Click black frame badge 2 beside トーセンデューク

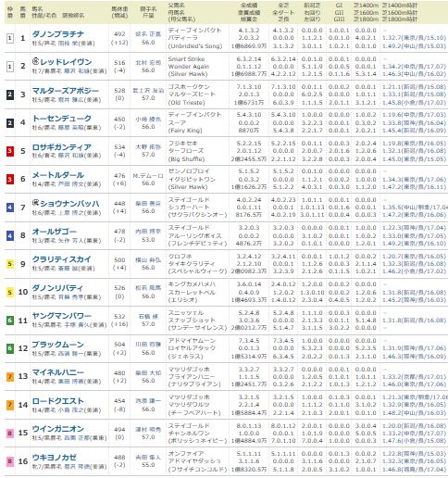[x=10, y=123]
